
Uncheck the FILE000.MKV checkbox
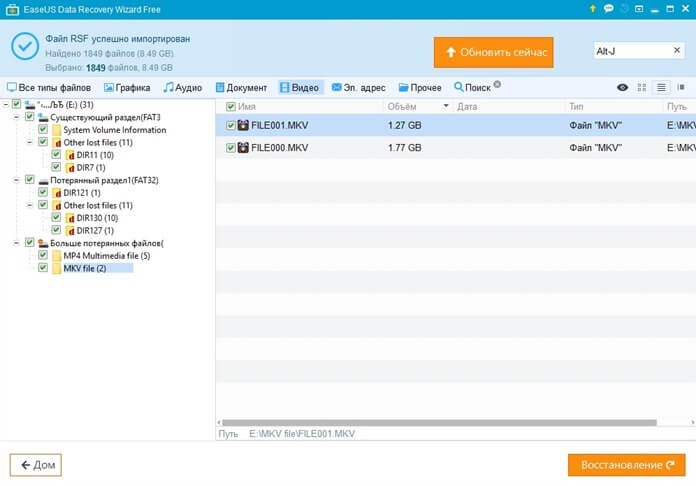[230, 147]
